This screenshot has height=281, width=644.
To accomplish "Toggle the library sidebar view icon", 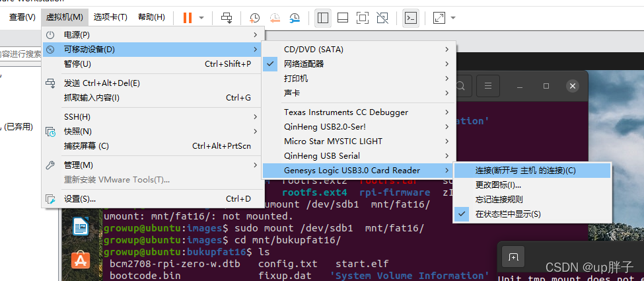I will point(323,18).
